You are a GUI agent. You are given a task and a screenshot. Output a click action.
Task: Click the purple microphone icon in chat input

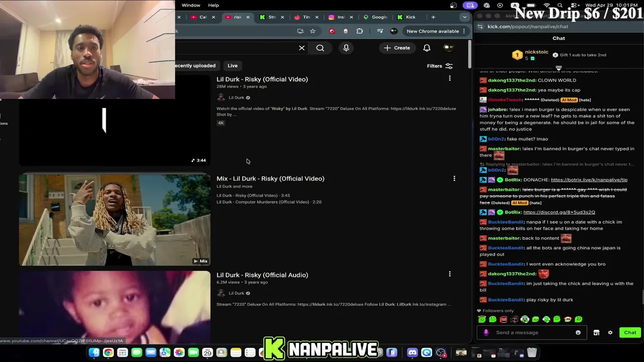pyautogui.click(x=486, y=332)
